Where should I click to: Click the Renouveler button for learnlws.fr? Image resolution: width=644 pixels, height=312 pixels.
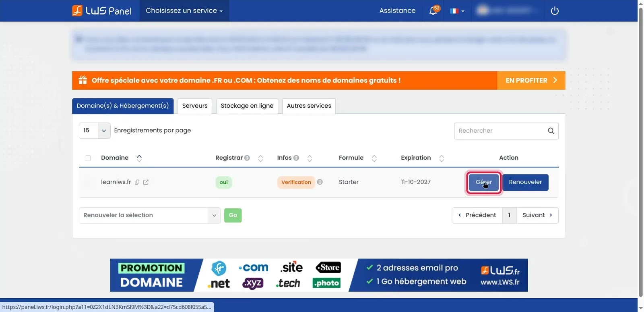click(x=525, y=182)
